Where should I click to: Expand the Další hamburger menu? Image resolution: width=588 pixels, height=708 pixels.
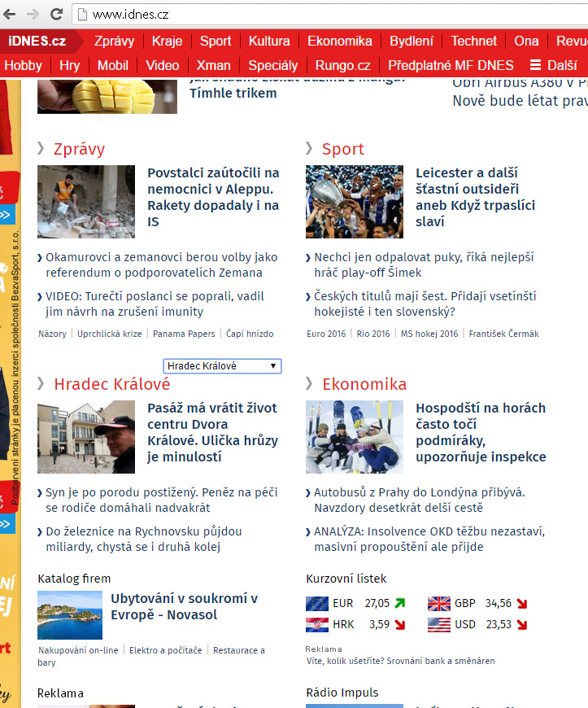pos(554,65)
